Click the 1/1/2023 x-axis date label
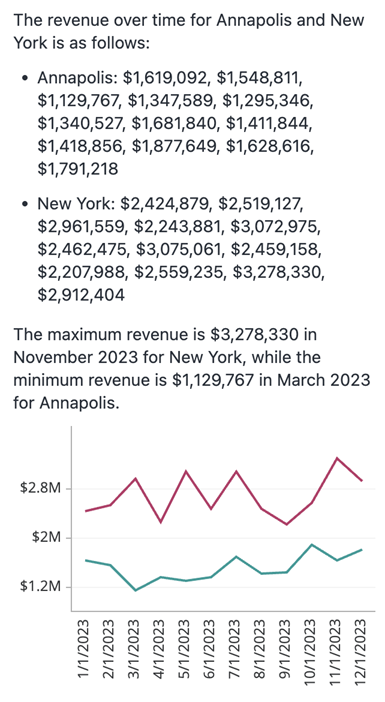385x702 pixels. coord(85,648)
